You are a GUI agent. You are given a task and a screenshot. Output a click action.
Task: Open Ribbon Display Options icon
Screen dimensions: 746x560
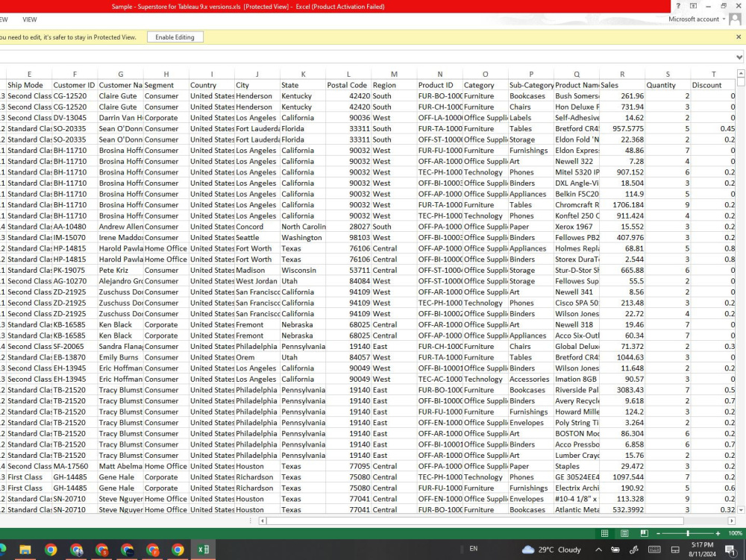tap(693, 6)
